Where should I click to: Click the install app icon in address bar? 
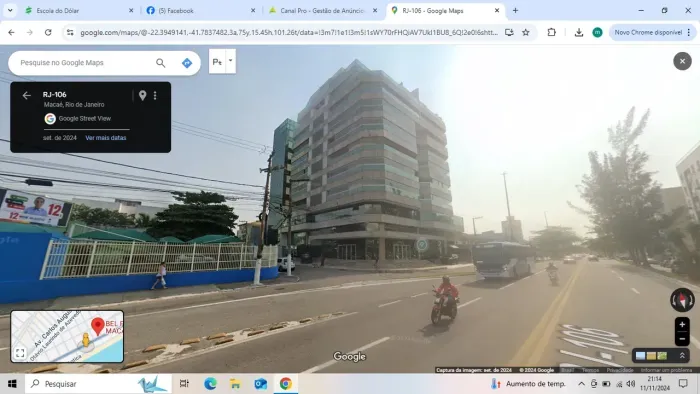pos(509,32)
